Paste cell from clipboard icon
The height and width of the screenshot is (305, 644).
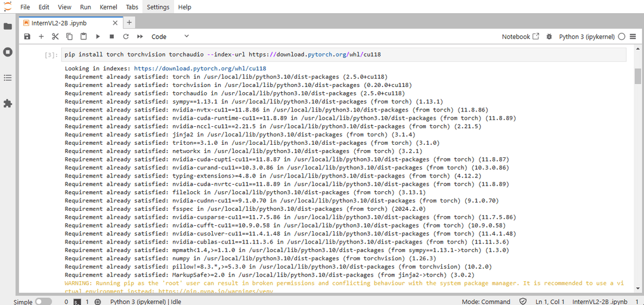[x=83, y=36]
